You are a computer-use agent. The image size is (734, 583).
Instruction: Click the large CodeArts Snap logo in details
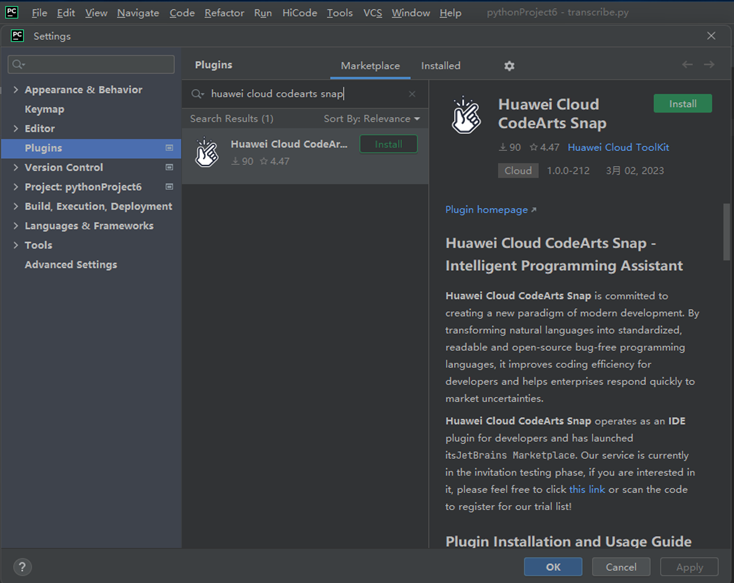coord(467,115)
